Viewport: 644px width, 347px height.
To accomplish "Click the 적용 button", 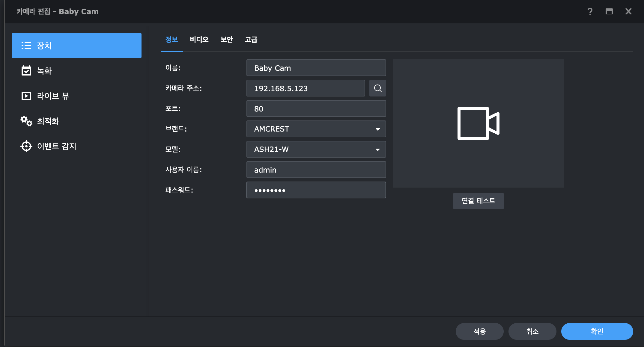I will coord(479,331).
